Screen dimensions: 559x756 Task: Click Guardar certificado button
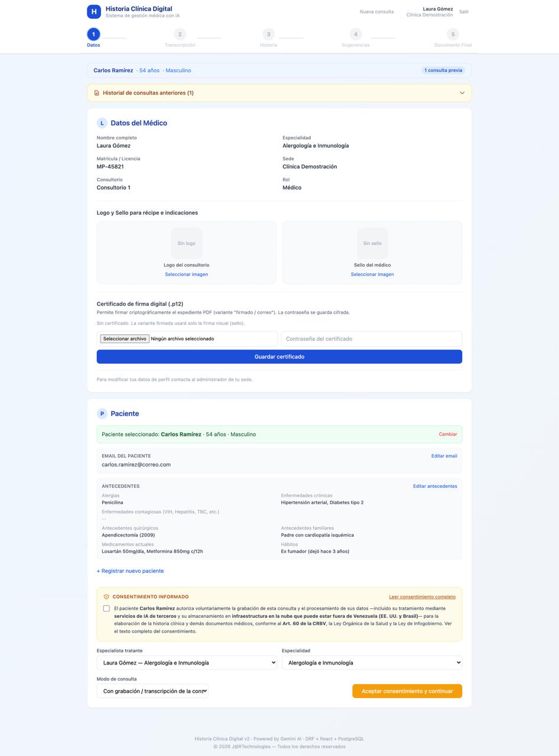click(x=279, y=357)
